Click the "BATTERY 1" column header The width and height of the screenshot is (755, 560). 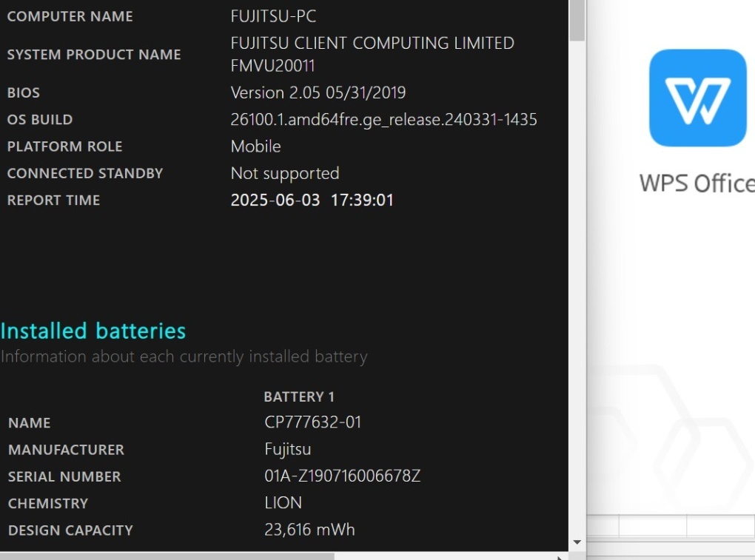(299, 397)
